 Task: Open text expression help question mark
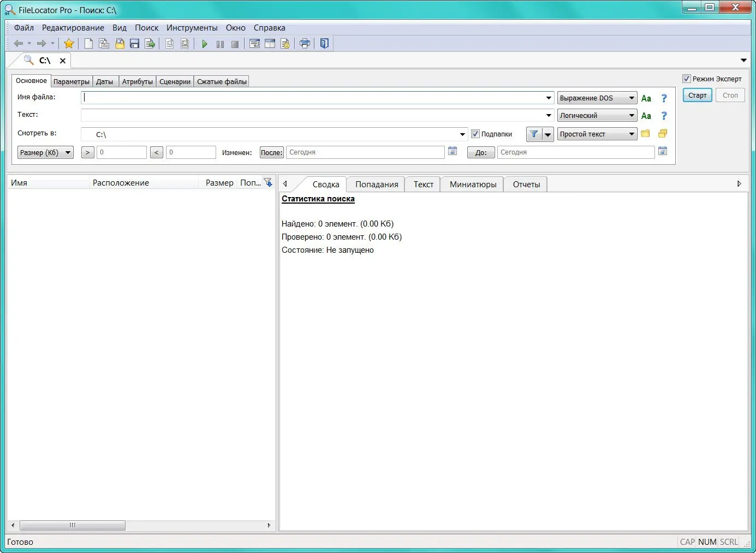pyautogui.click(x=664, y=116)
